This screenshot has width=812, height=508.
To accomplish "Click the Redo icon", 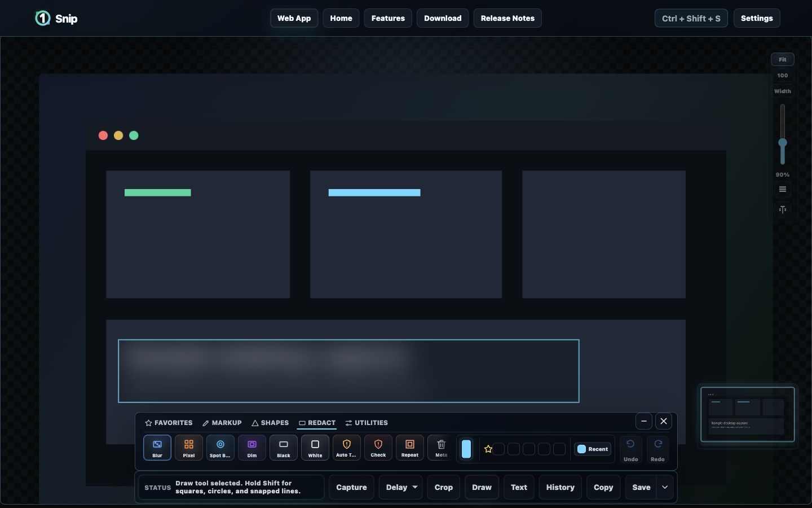I will point(657,450).
